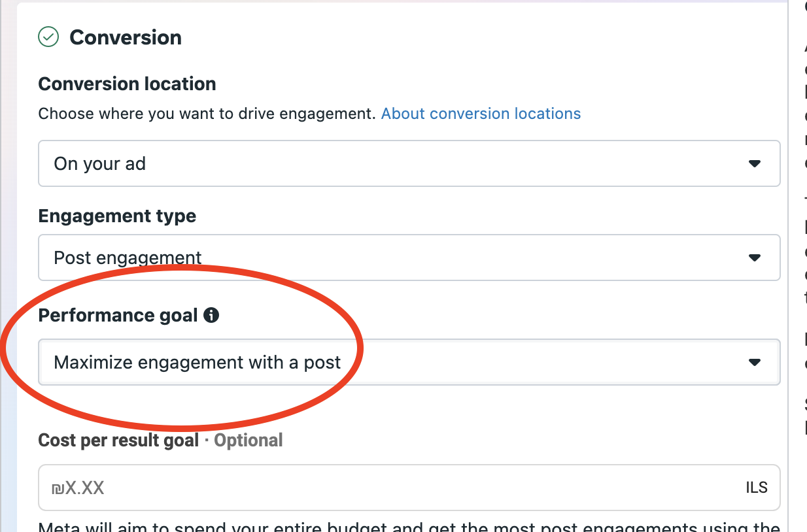Click into the Cost per result goal field
Viewport: 807px width, 532px height.
pyautogui.click(x=392, y=488)
